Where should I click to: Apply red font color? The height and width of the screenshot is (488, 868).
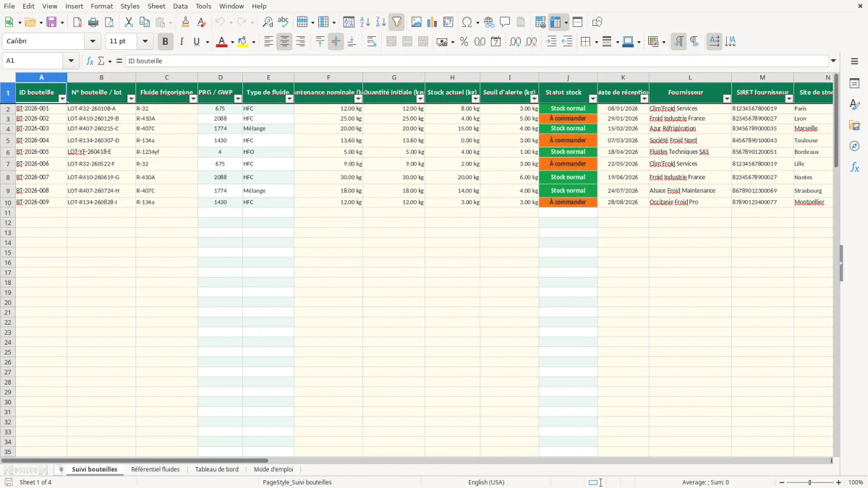[221, 42]
